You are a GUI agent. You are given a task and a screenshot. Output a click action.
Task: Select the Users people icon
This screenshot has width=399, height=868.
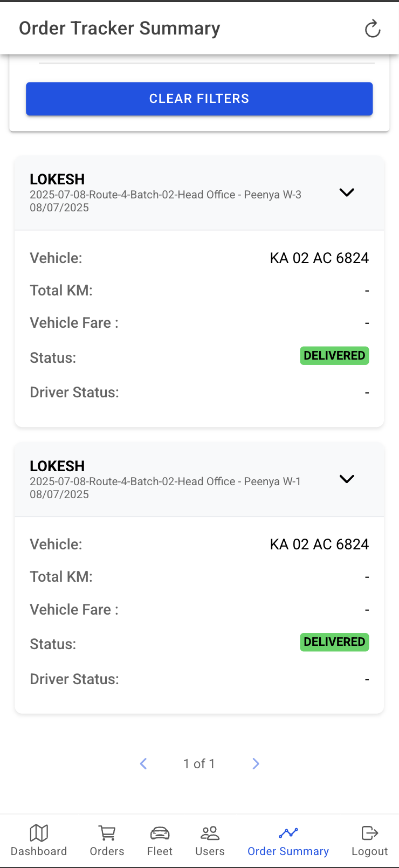pos(210,833)
